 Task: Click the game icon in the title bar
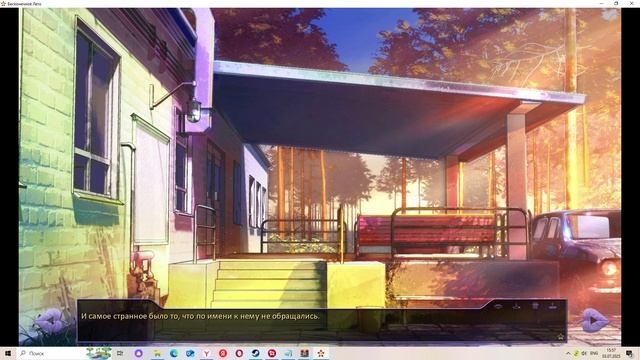pos(3,3)
